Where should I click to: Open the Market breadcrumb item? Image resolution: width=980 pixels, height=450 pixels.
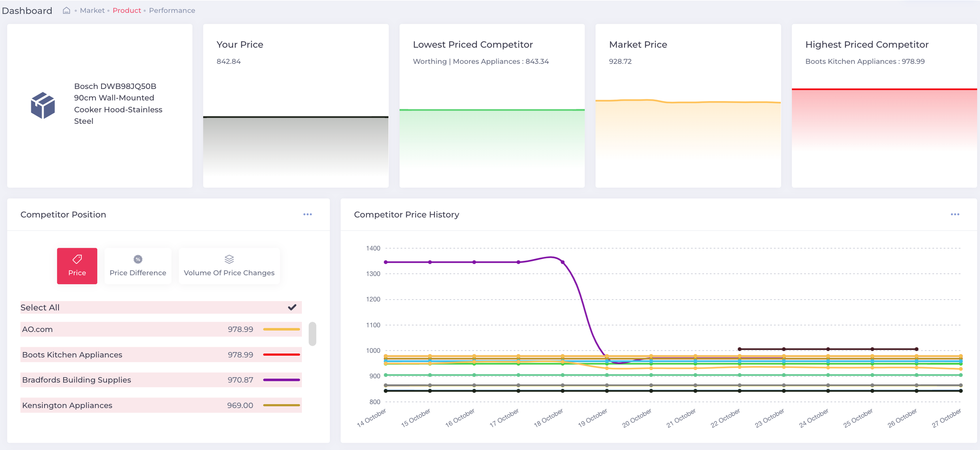click(92, 10)
